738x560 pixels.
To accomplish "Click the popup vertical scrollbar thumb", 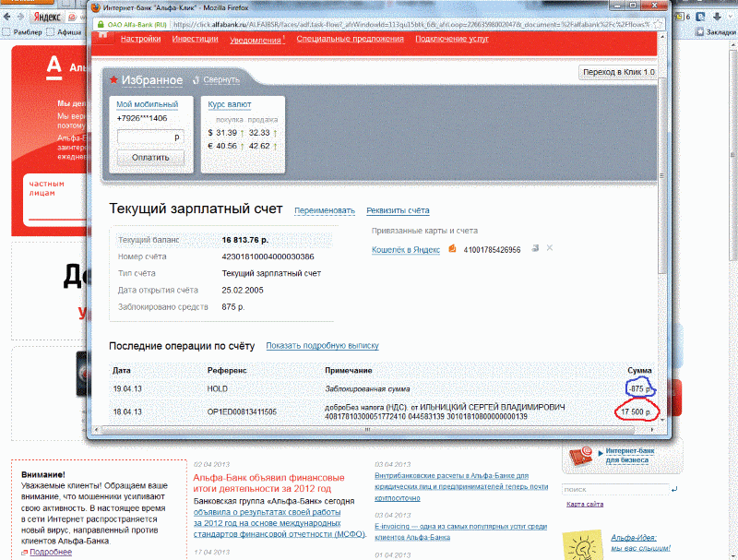I will (661, 176).
